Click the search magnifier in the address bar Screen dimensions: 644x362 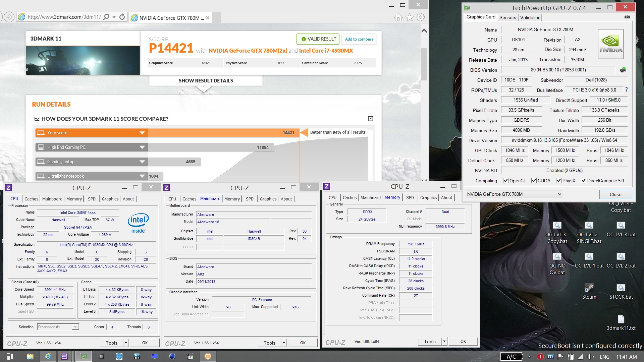tap(106, 17)
